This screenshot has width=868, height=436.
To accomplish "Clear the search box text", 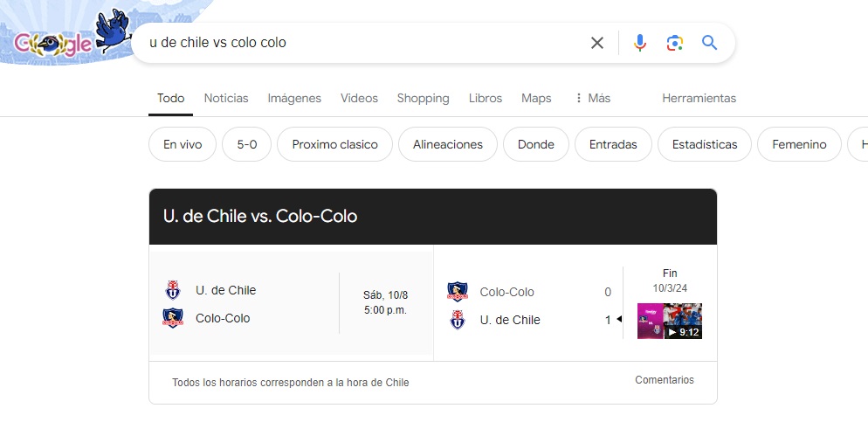I will (x=597, y=43).
